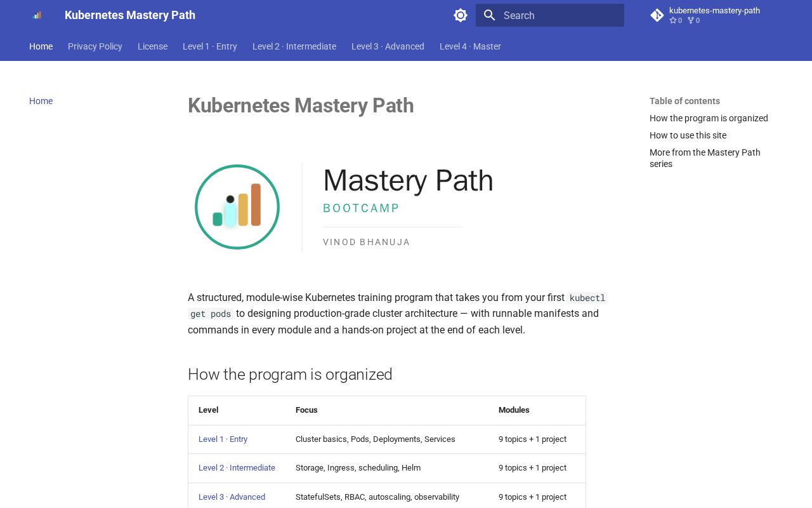Click 'StatefulSets, RBAC, autoscaling, observability' cell
Image resolution: width=812 pixels, height=508 pixels.
click(x=387, y=497)
